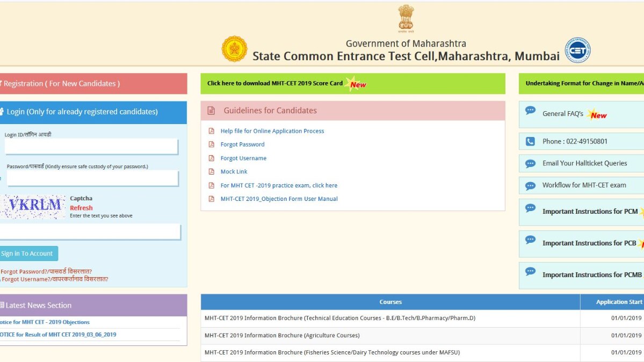Click the Login ID input field
This screenshot has height=362, width=644.
coord(91,147)
